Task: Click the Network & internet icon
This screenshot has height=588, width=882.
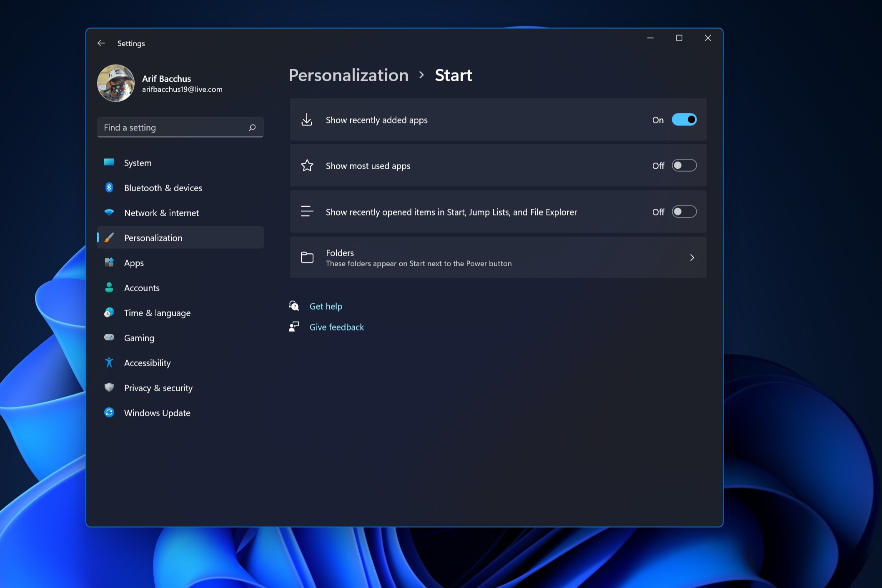Action: [110, 213]
